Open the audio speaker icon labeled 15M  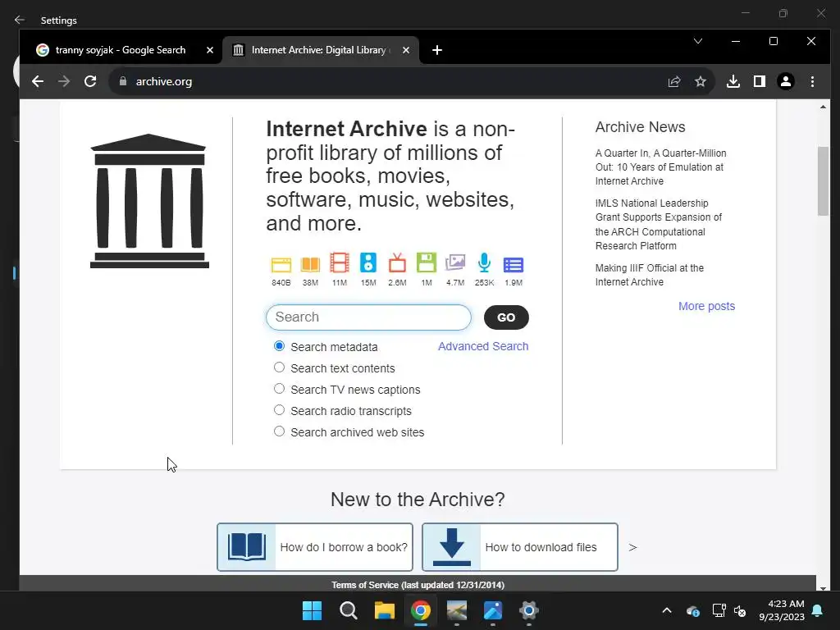coord(368,263)
